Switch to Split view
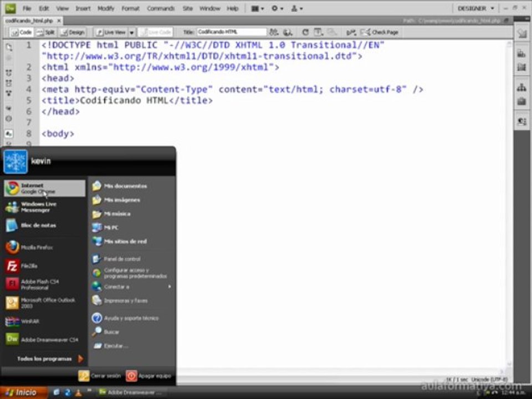 pyautogui.click(x=45, y=32)
